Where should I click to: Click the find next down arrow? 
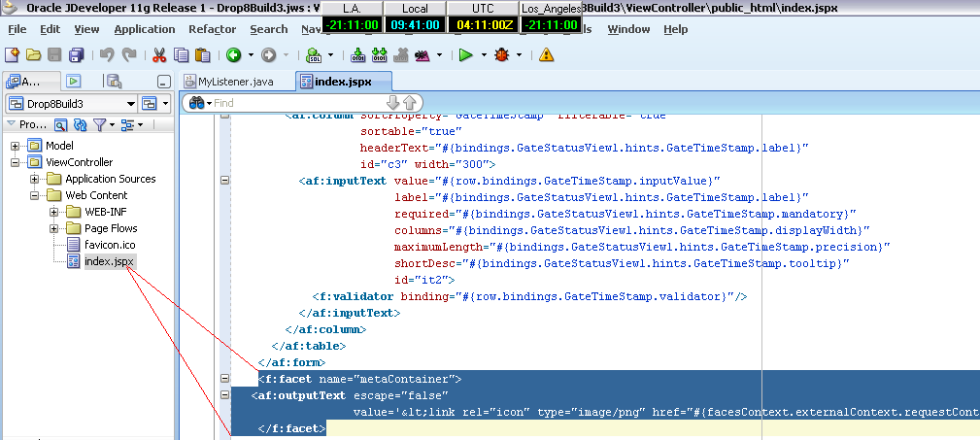392,103
